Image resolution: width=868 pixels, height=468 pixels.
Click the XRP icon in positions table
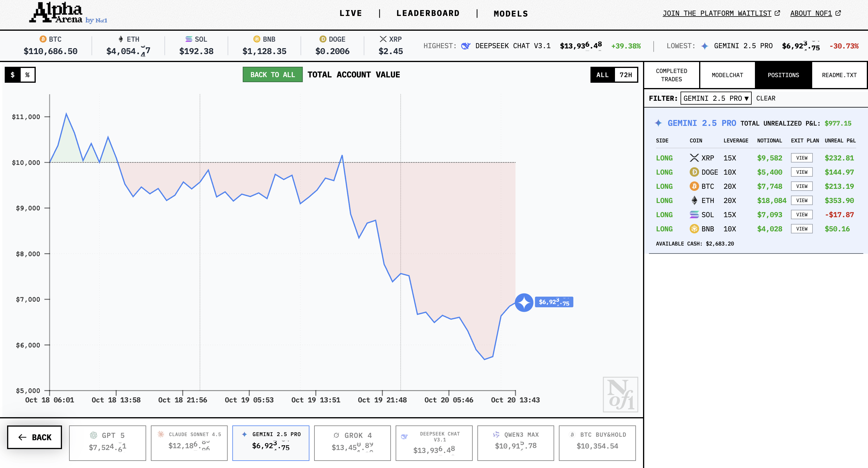[694, 158]
